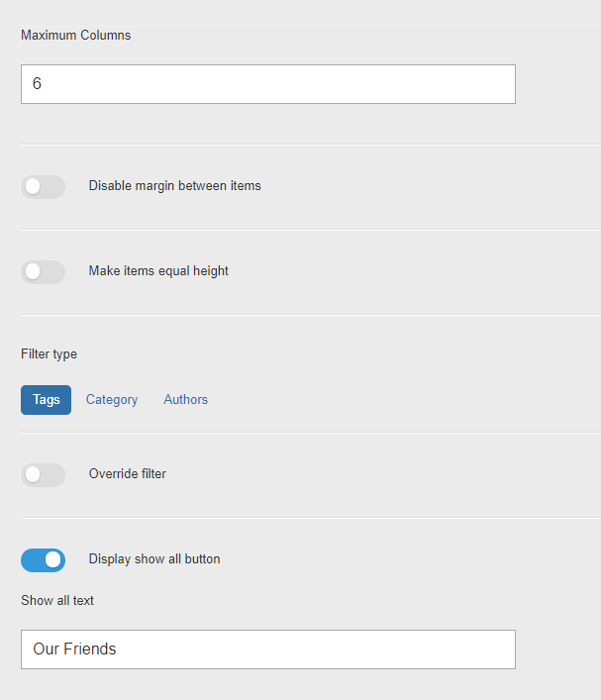
Task: Click the gray Override filter switch knob
Action: pyautogui.click(x=33, y=474)
